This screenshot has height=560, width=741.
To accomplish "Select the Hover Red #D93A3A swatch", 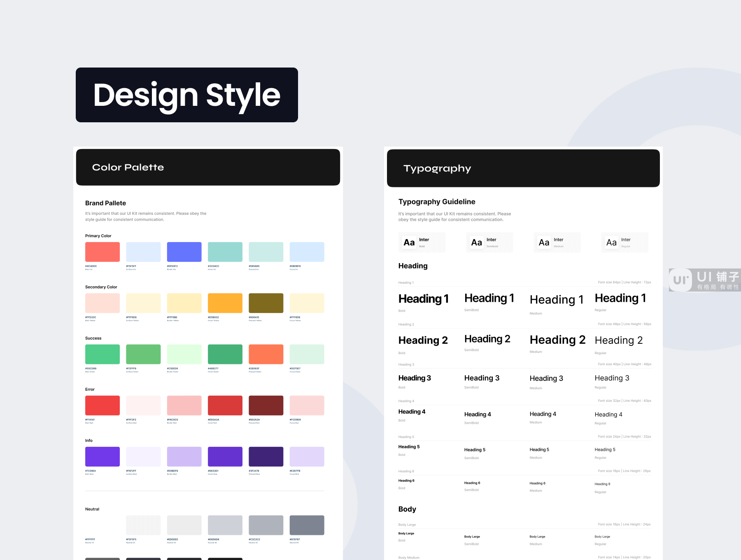I will (x=225, y=406).
